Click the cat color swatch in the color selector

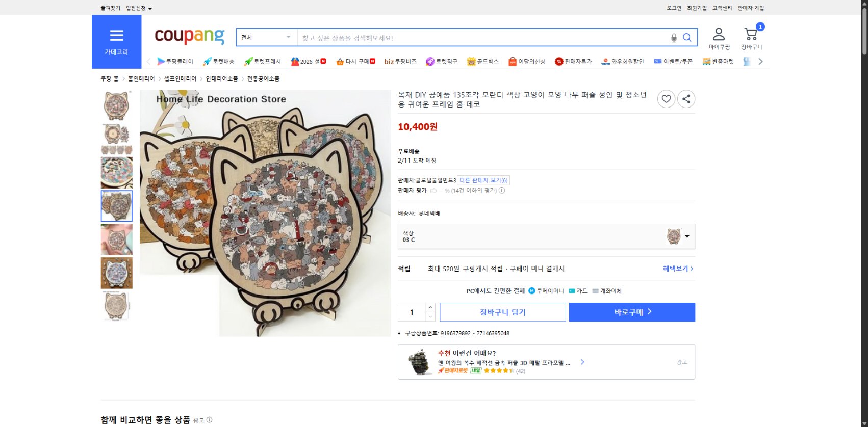tap(675, 236)
